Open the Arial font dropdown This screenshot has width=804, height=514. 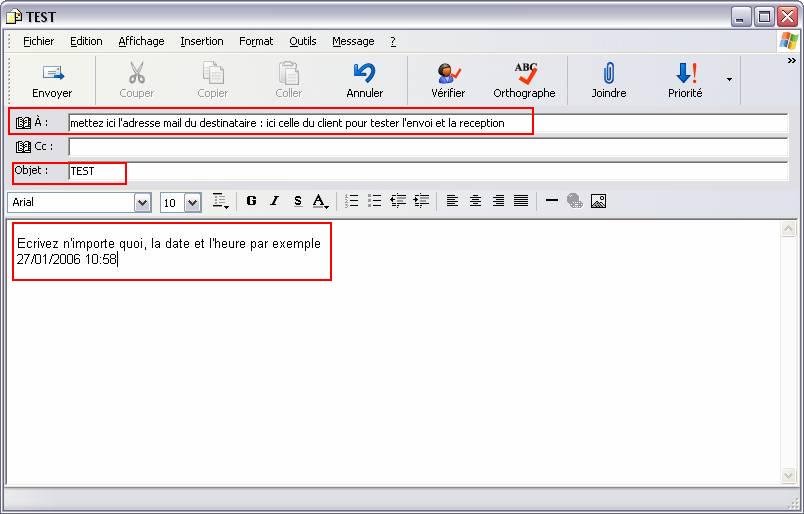143,203
